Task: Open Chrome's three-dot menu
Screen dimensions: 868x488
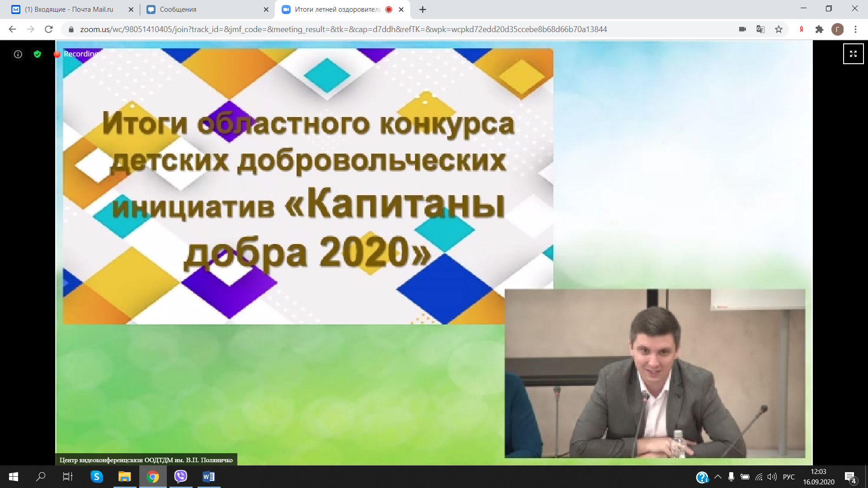Action: pyautogui.click(x=855, y=29)
